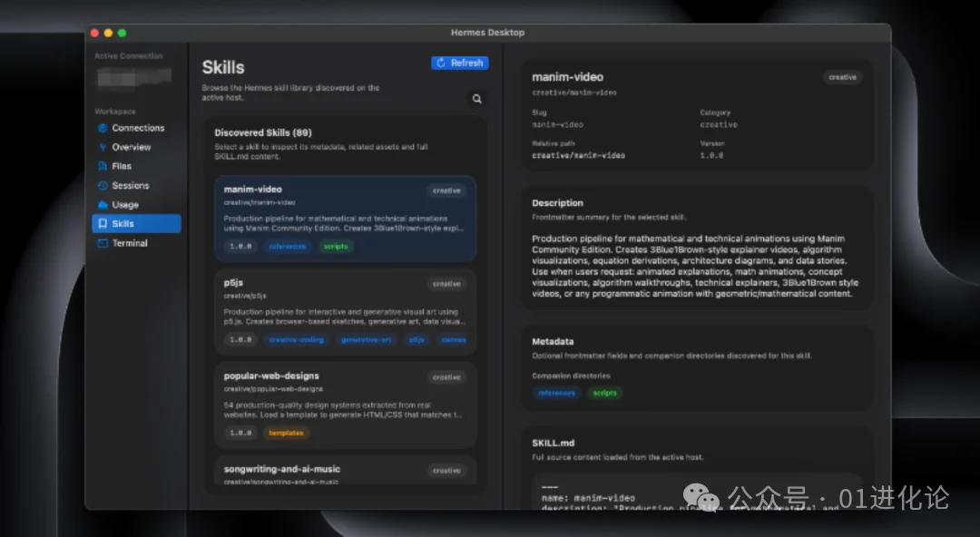Click the Files document icon
The width and height of the screenshot is (980, 537).
(103, 166)
